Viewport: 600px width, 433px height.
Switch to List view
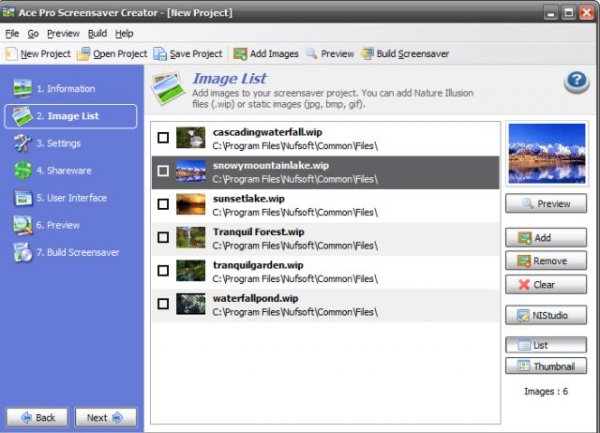click(546, 345)
